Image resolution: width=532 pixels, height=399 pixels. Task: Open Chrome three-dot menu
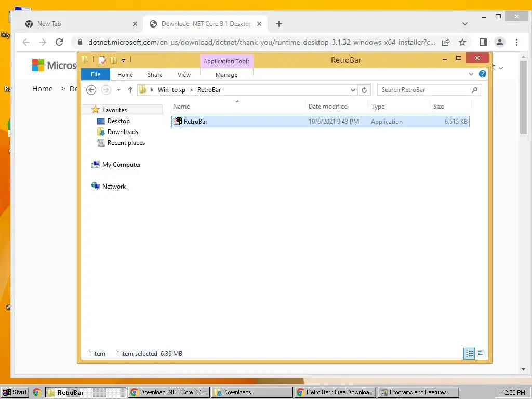click(516, 42)
